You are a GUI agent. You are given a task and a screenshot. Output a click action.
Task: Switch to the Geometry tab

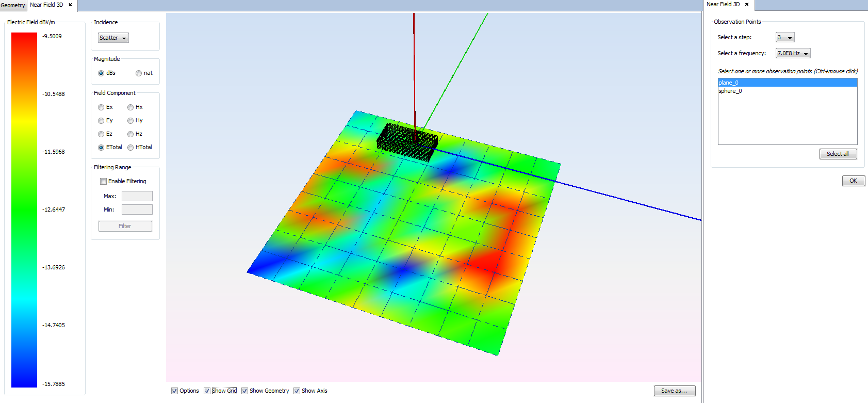tap(13, 5)
